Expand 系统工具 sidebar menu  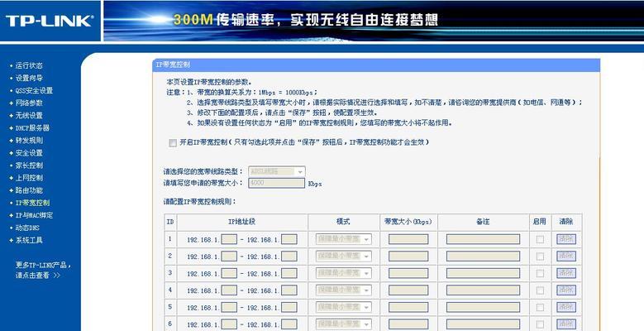click(x=29, y=240)
